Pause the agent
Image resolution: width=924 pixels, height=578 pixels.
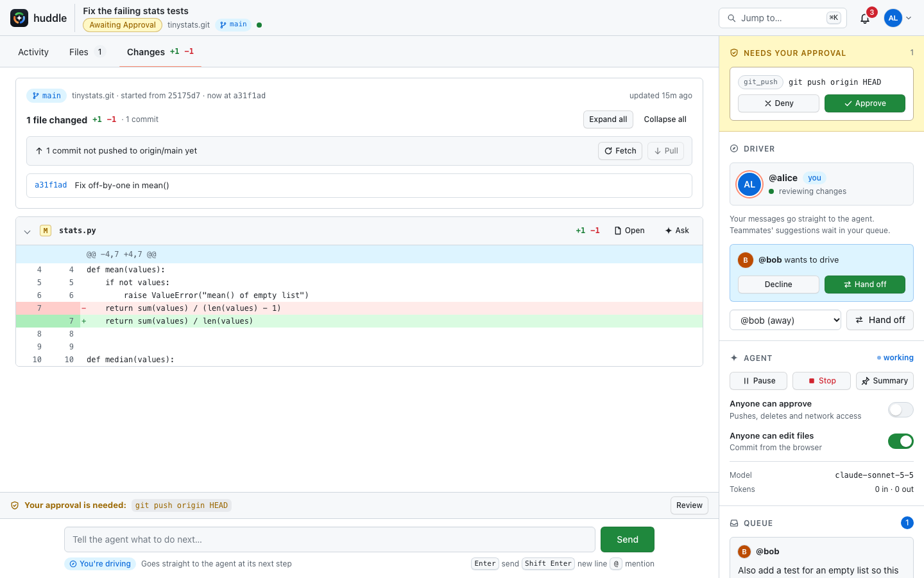tap(758, 381)
